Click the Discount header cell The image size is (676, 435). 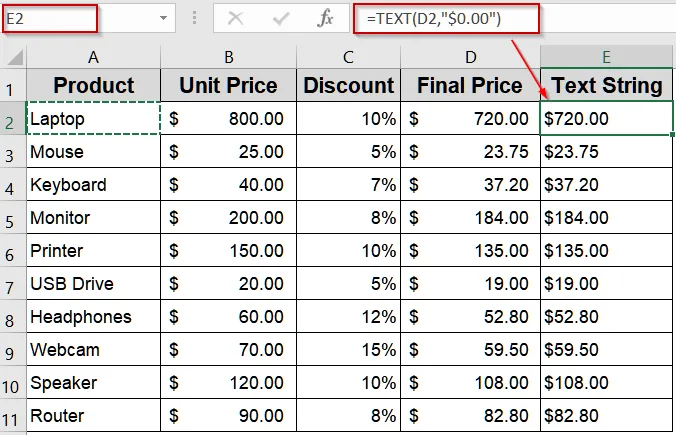pos(348,85)
